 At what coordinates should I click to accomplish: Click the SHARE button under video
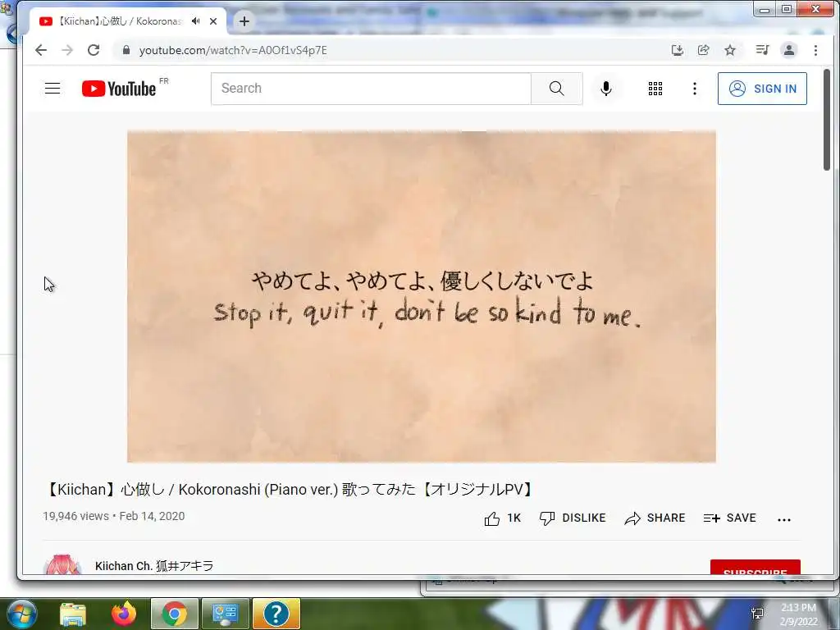(x=655, y=518)
